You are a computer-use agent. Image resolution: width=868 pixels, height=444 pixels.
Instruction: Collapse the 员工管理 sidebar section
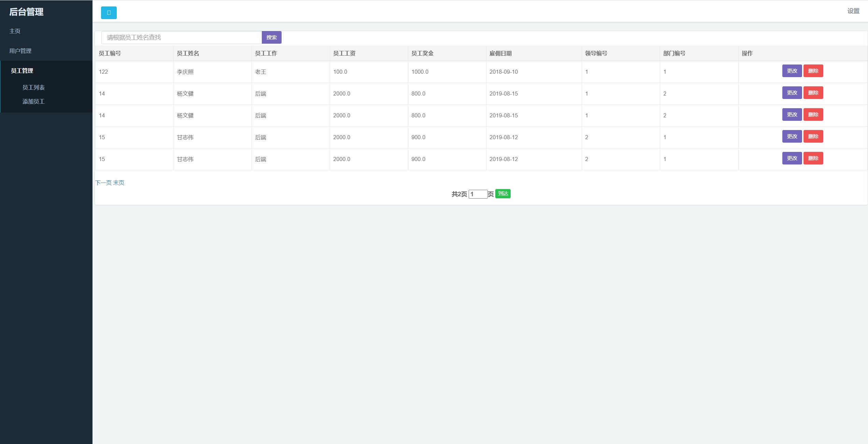click(22, 71)
